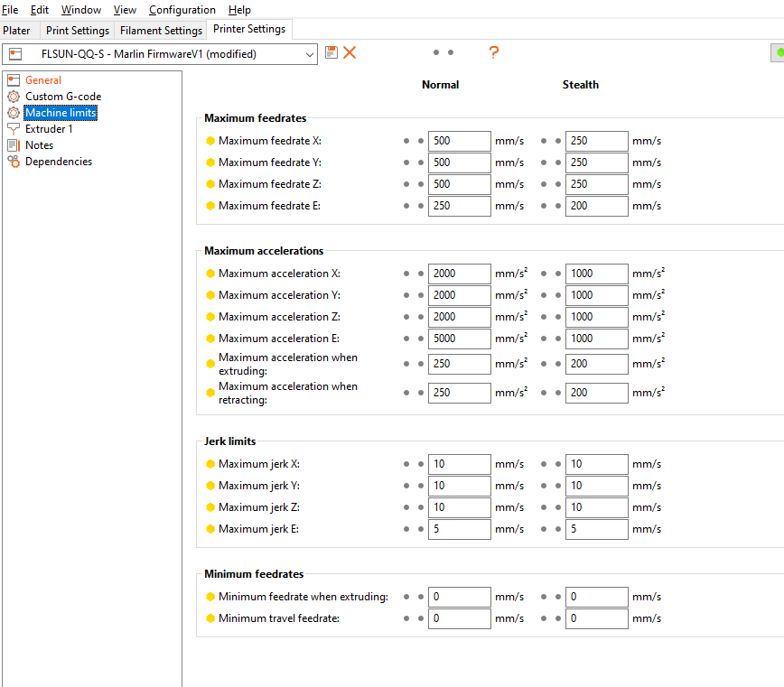Screen dimensions: 784x687
Task: Open the View menu
Action: (x=125, y=10)
